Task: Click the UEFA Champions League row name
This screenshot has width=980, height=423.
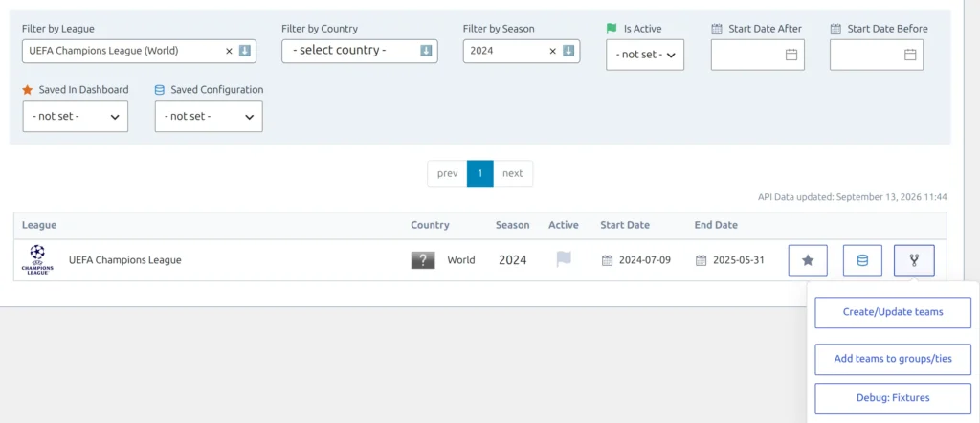Action: [125, 260]
